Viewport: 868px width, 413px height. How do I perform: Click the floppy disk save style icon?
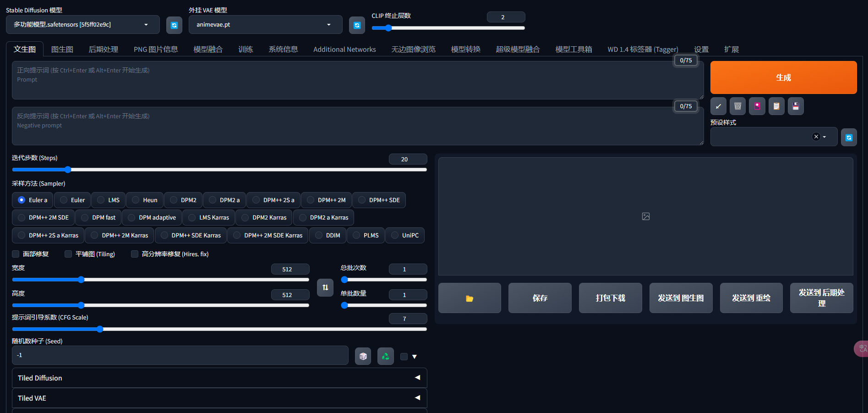[x=796, y=106]
